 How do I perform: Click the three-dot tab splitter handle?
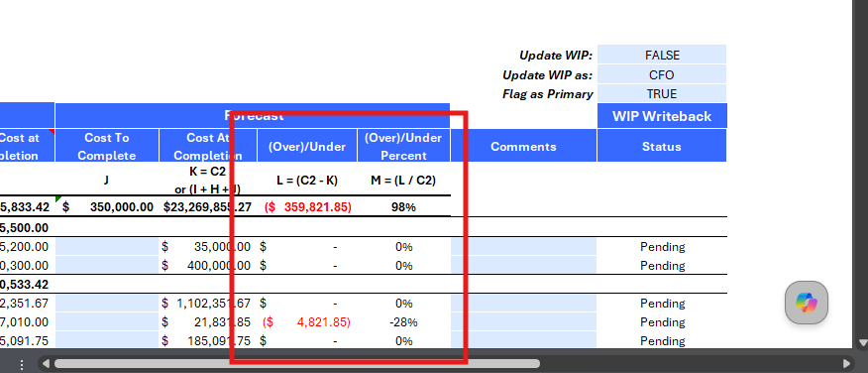click(22, 364)
